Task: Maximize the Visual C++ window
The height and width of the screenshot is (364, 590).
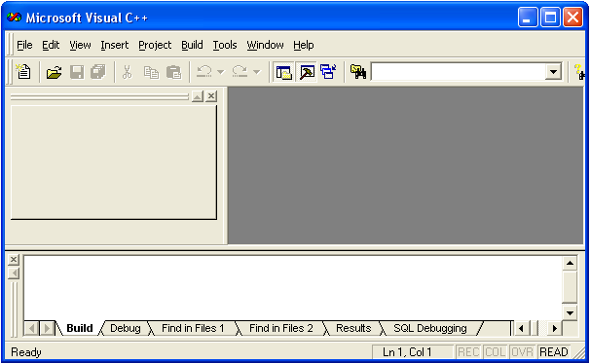Action: pos(550,18)
